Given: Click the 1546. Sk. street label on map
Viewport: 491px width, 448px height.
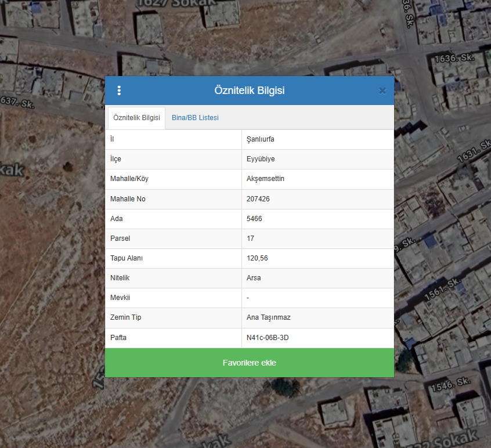Looking at the screenshot, I should 450,384.
